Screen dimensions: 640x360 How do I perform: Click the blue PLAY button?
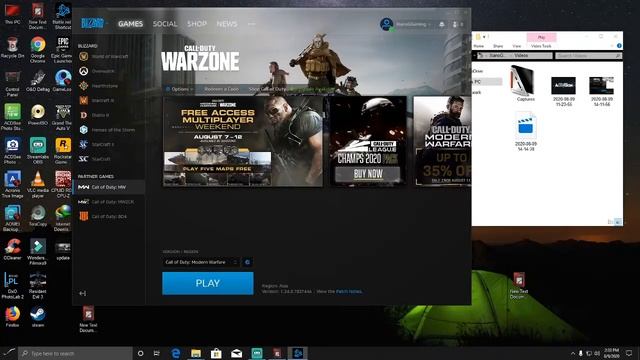pyautogui.click(x=208, y=283)
